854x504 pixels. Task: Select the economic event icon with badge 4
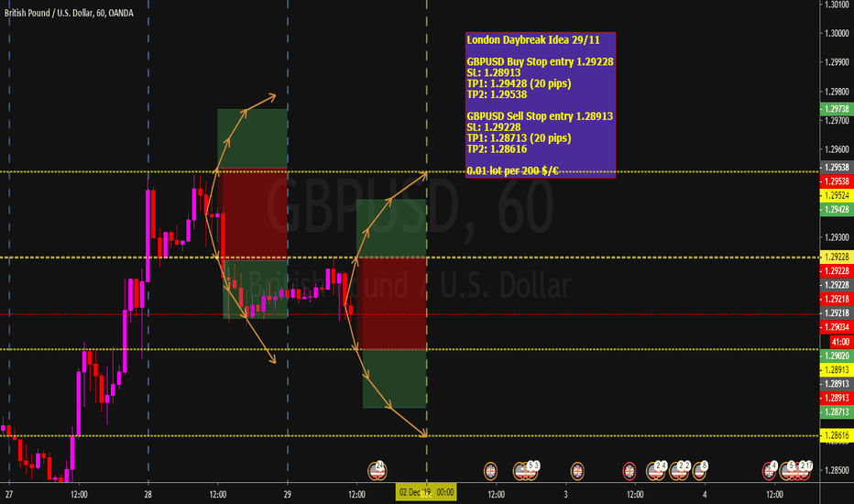[x=772, y=469]
